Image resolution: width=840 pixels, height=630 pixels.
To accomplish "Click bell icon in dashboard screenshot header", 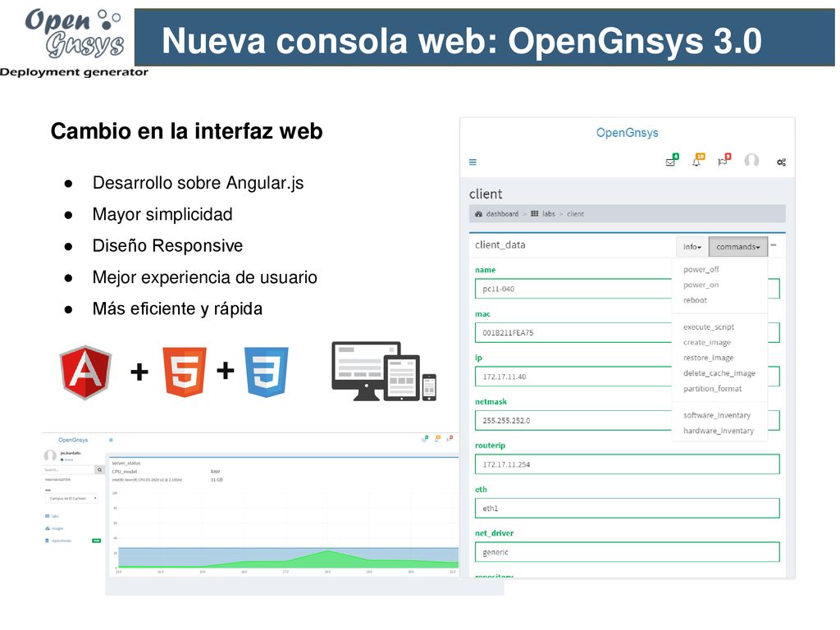I will click(x=437, y=439).
